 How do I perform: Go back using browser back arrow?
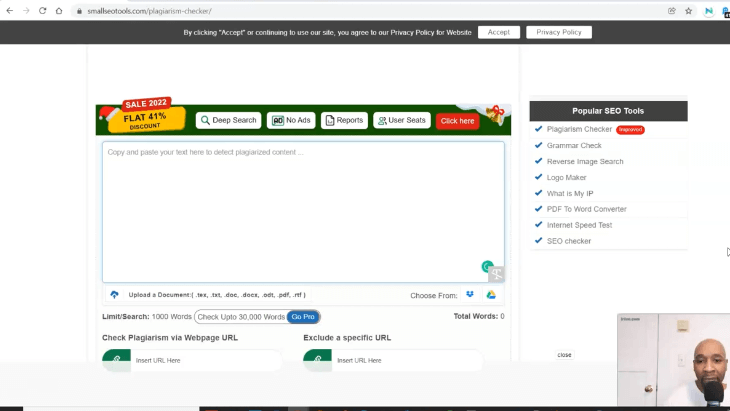9,11
